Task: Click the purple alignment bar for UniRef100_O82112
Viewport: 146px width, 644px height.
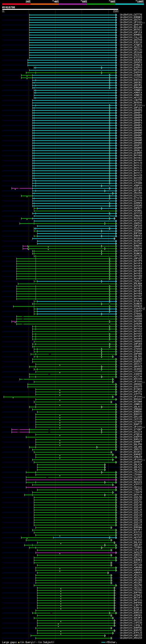Action: 71,487
